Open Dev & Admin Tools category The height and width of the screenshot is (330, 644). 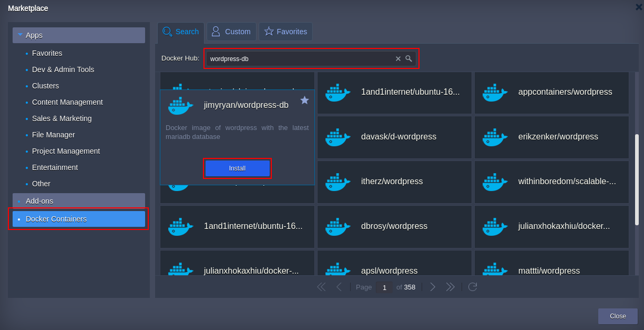coord(63,69)
